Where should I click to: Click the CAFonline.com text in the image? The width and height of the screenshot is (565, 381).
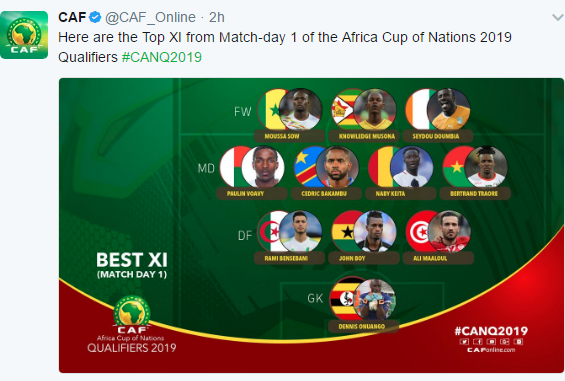tap(491, 350)
